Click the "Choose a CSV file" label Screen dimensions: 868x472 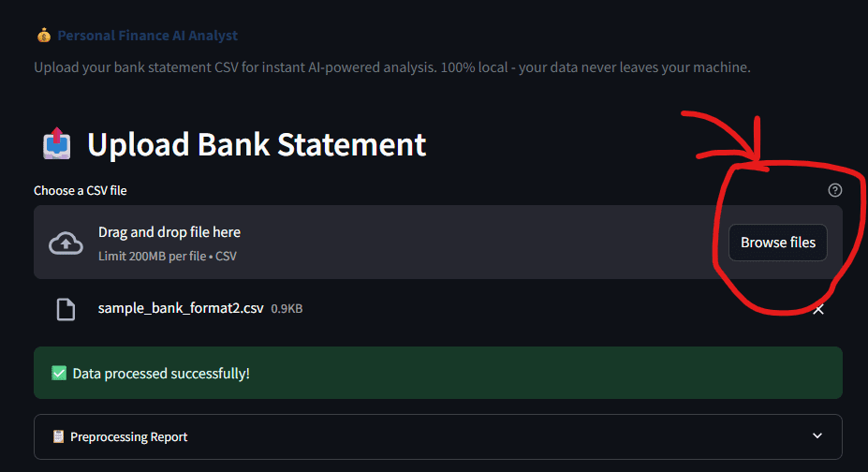[81, 190]
